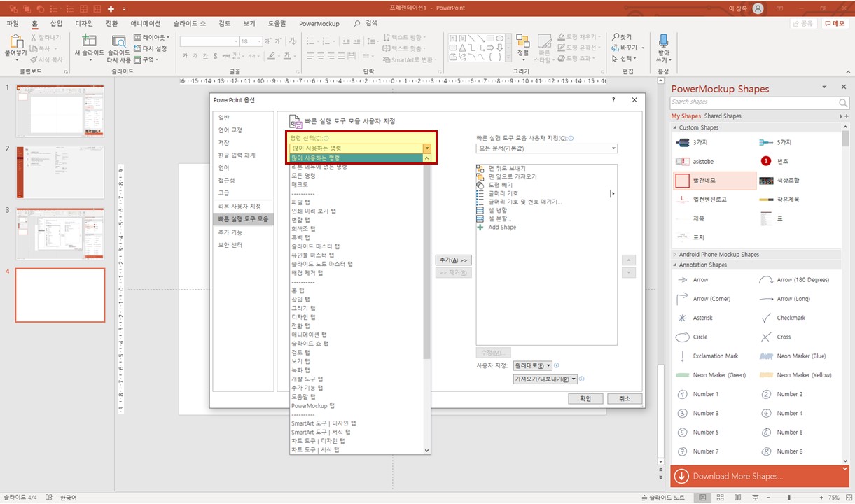Click the 받아쓰기 dictation microphone icon
855x504 pixels.
point(663,40)
